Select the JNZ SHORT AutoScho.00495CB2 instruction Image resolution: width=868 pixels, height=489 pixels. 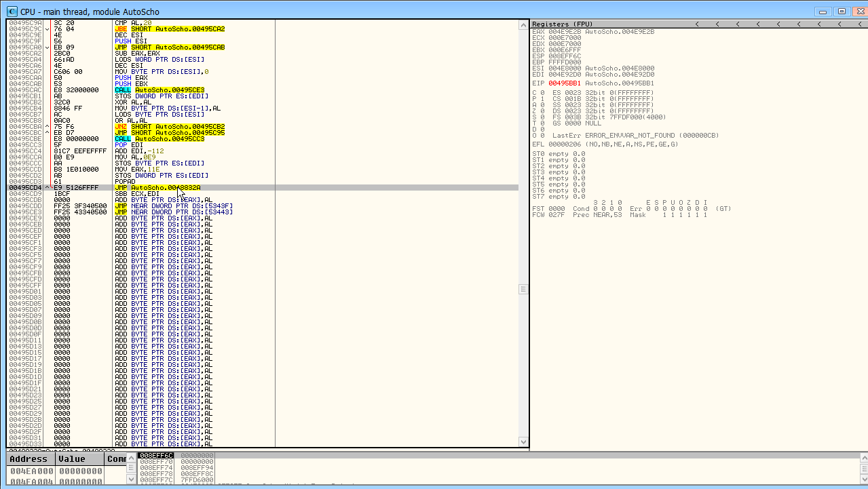[x=170, y=126]
